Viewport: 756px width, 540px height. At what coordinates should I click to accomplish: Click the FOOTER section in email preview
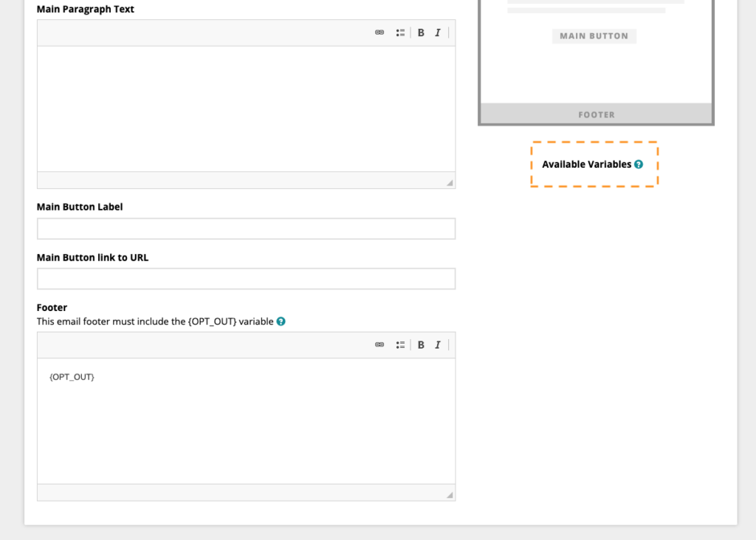pos(597,115)
